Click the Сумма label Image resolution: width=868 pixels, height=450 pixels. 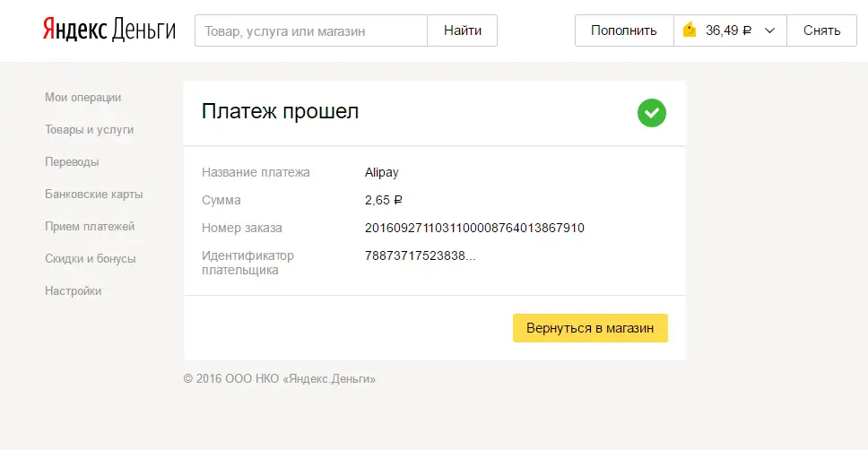click(x=221, y=201)
